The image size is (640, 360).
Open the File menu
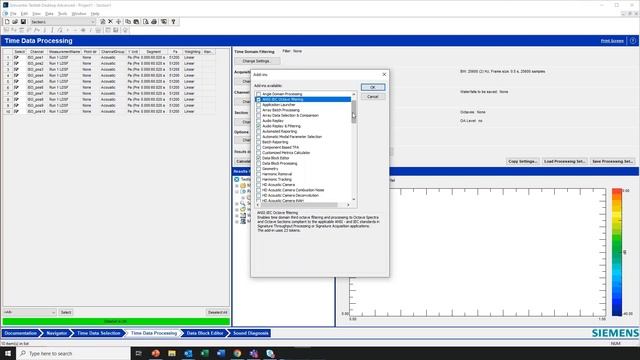(13, 13)
